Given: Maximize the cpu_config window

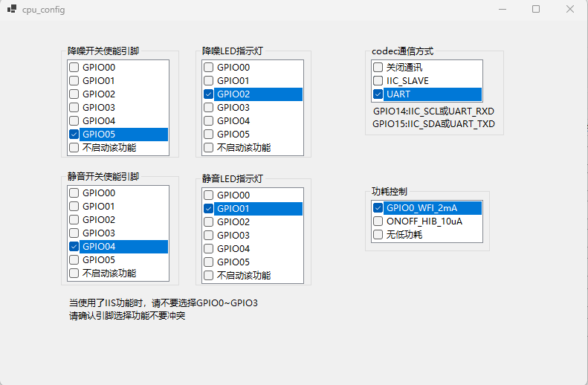Looking at the screenshot, I should 535,9.
